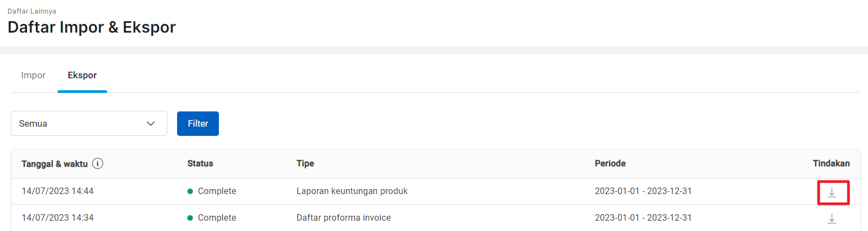Click the Daftar proforma invoice type text
Screen dimensions: 868x231
pyautogui.click(x=344, y=217)
